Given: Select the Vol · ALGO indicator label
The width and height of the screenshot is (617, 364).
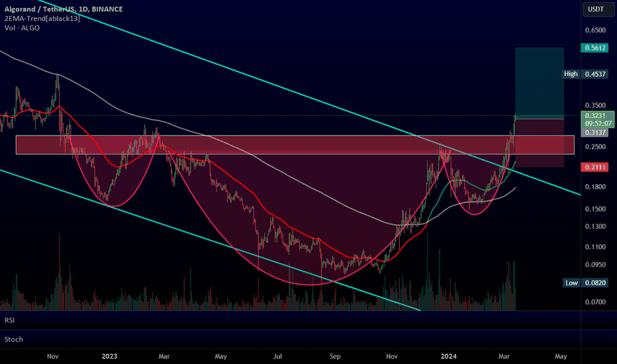Looking at the screenshot, I should pos(22,28).
